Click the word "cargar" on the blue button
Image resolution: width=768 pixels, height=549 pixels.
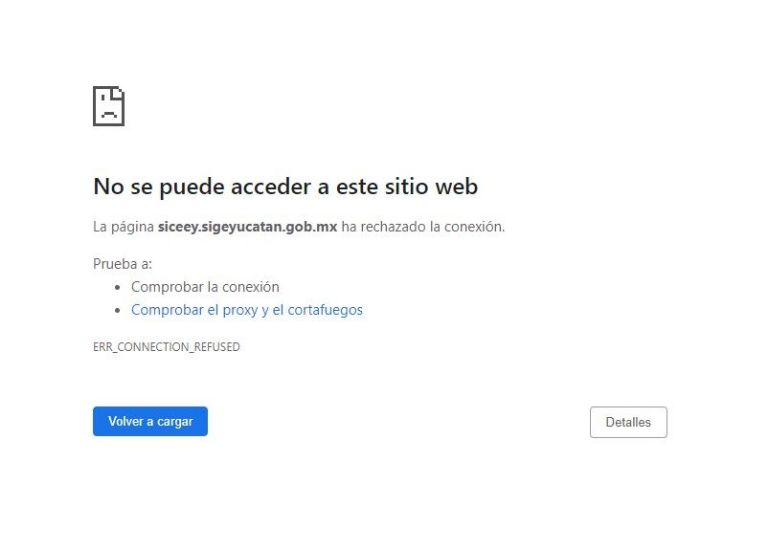click(x=175, y=421)
